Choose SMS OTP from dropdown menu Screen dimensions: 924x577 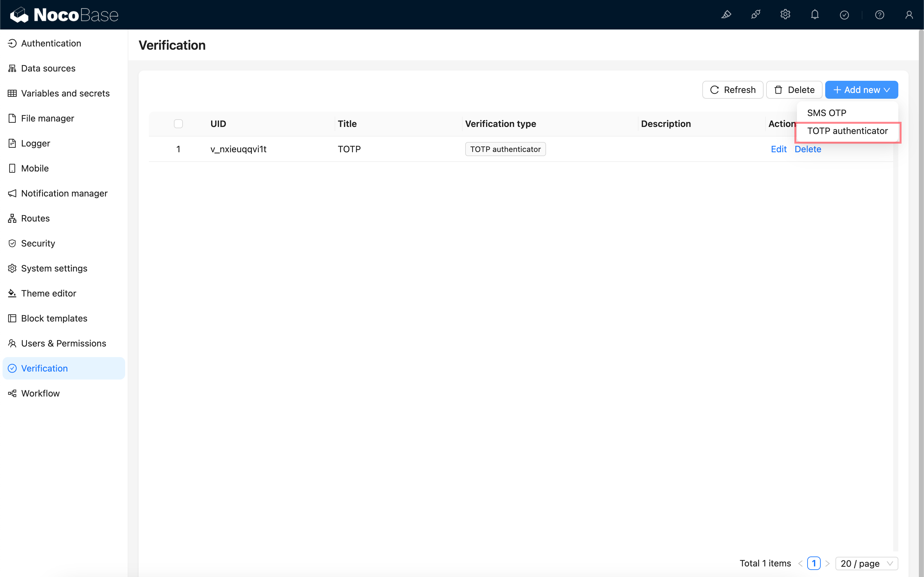tap(827, 113)
